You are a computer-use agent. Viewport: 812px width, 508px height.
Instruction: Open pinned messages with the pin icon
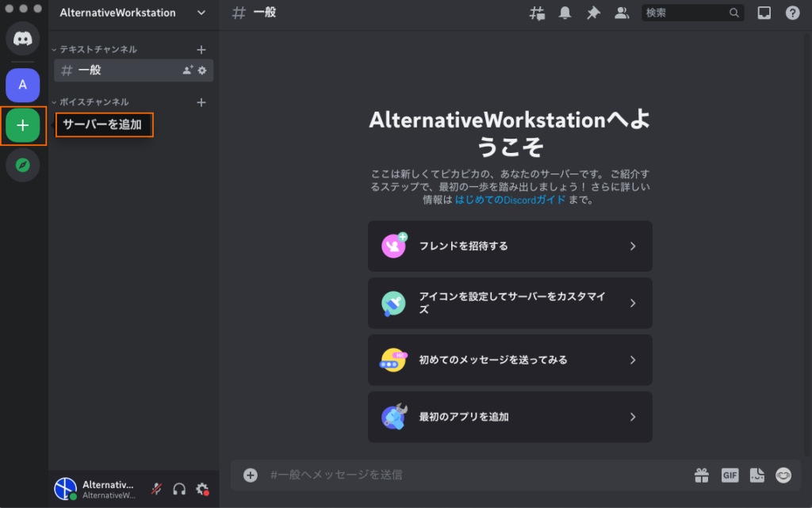[593, 13]
